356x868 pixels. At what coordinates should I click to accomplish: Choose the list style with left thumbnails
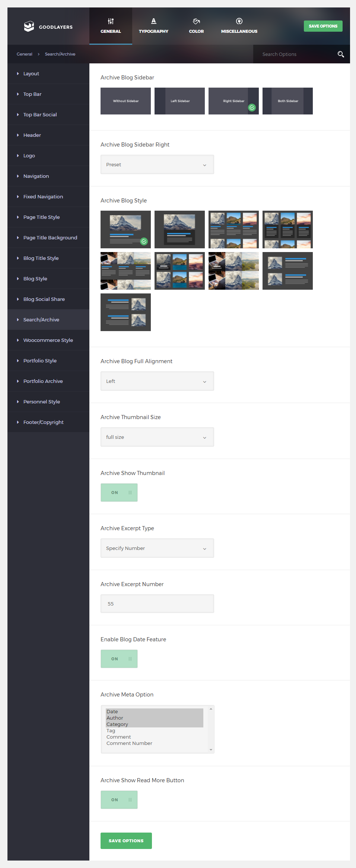287,271
